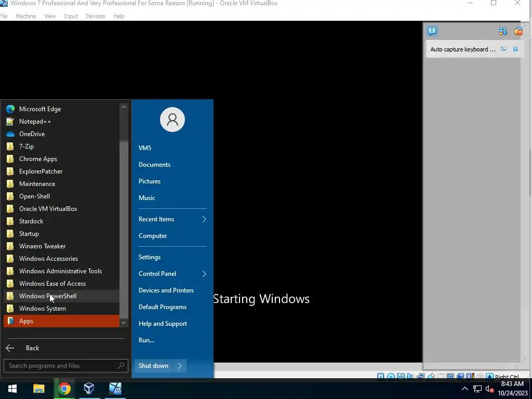Click the Back arrow in start menu
The width and height of the screenshot is (532, 399).
click(x=10, y=348)
